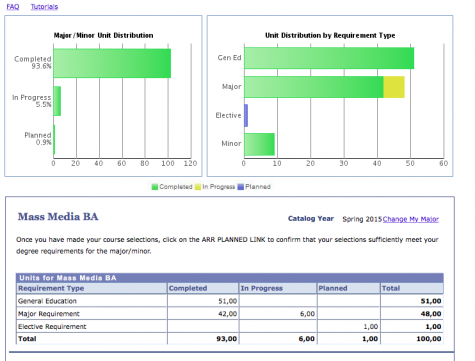The height and width of the screenshot is (361, 475).
Task: Click the Unit Distribution by Requirement Type title
Action: pos(330,35)
